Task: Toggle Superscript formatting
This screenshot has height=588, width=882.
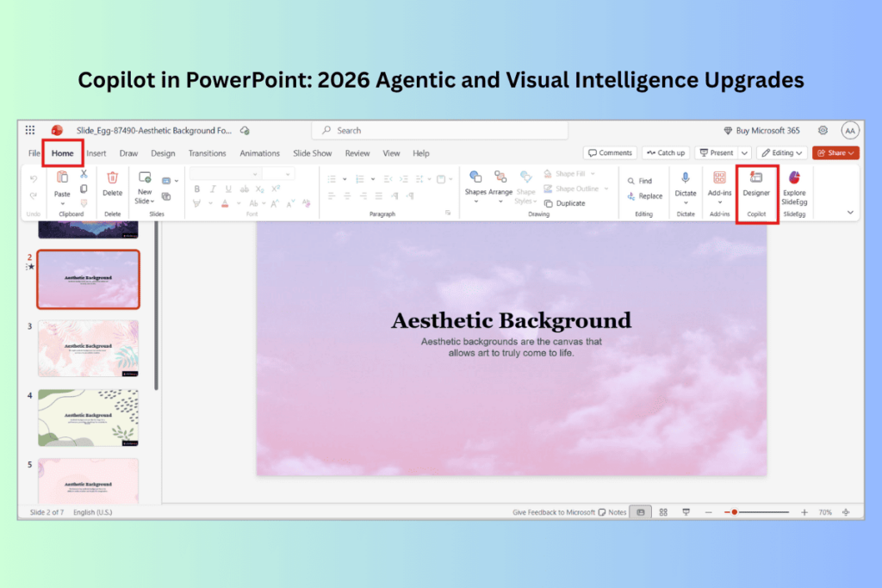Action: pos(275,189)
